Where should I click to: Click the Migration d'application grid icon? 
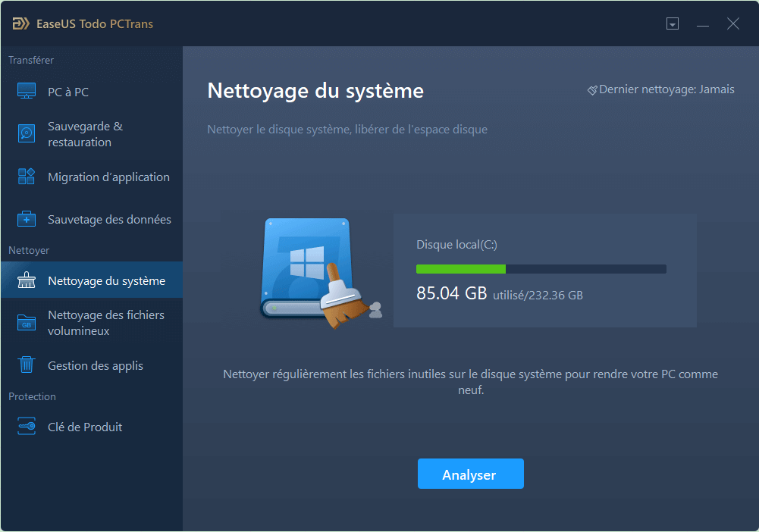coord(27,177)
